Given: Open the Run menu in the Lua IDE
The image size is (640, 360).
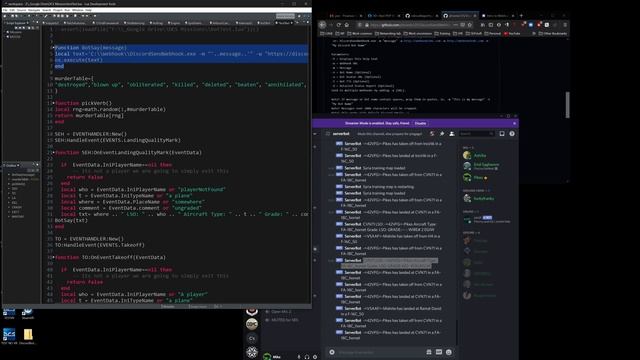Looking at the screenshot, I should pos(67,10).
